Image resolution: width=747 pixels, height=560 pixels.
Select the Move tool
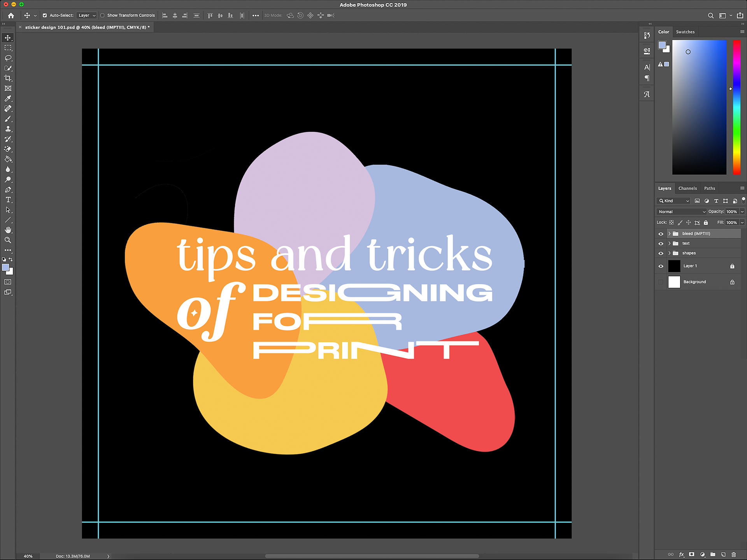coord(8,38)
